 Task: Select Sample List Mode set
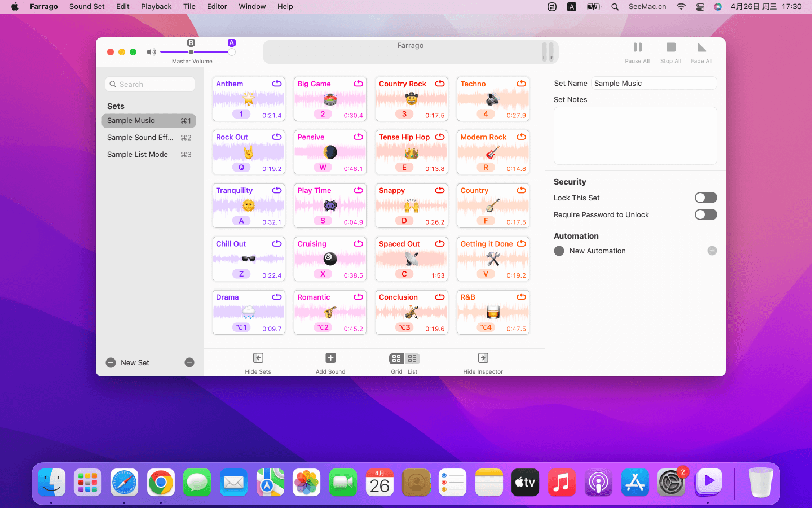coord(149,155)
